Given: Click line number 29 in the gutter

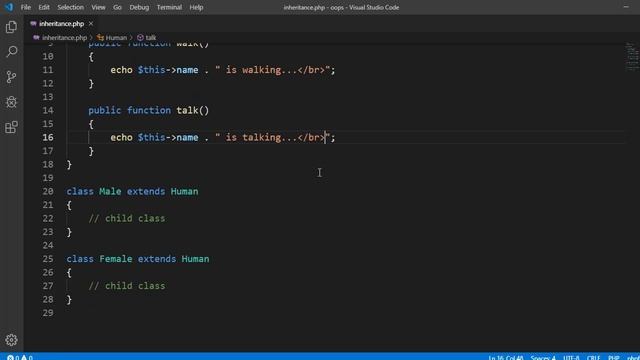Looking at the screenshot, I should coord(48,313).
